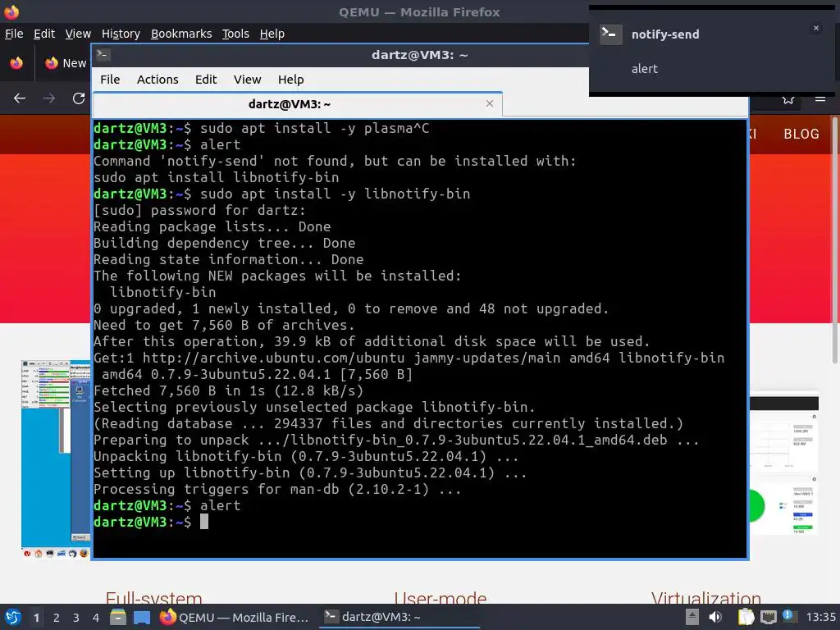This screenshot has height=630, width=840.
Task: Click the show desktop taskbar icon
Action: (x=142, y=618)
